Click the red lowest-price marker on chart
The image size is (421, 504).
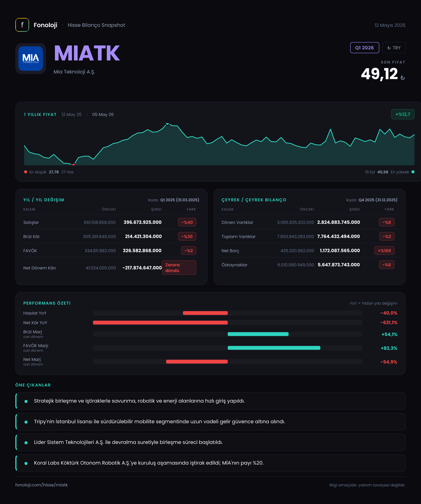tap(73, 165)
